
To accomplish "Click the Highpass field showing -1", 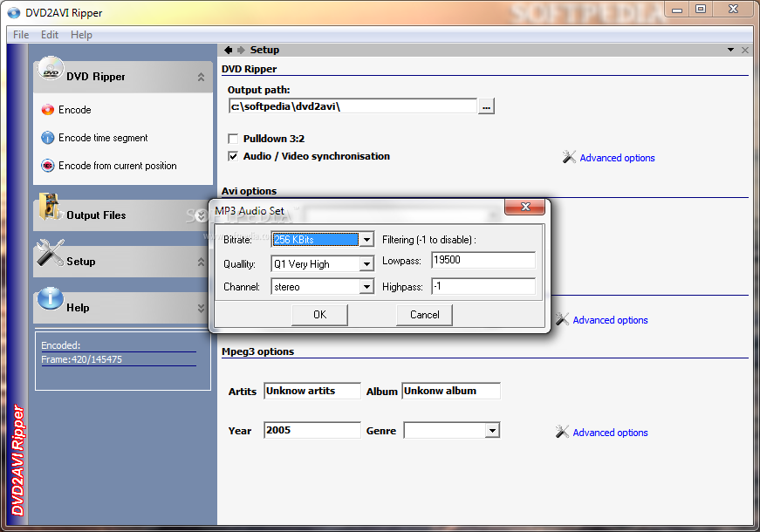I will (x=483, y=286).
